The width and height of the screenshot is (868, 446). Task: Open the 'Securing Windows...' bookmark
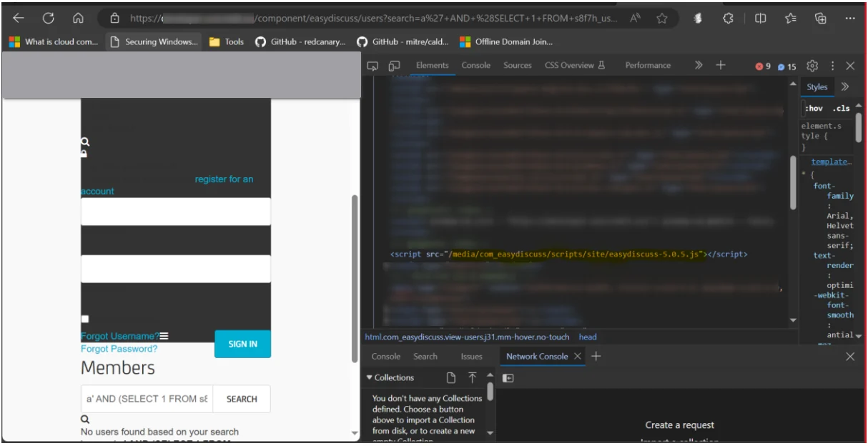point(154,41)
